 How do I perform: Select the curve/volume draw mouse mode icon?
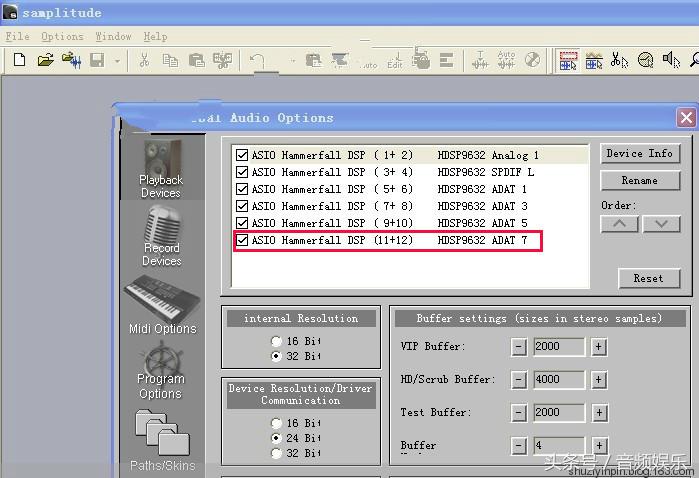594,61
